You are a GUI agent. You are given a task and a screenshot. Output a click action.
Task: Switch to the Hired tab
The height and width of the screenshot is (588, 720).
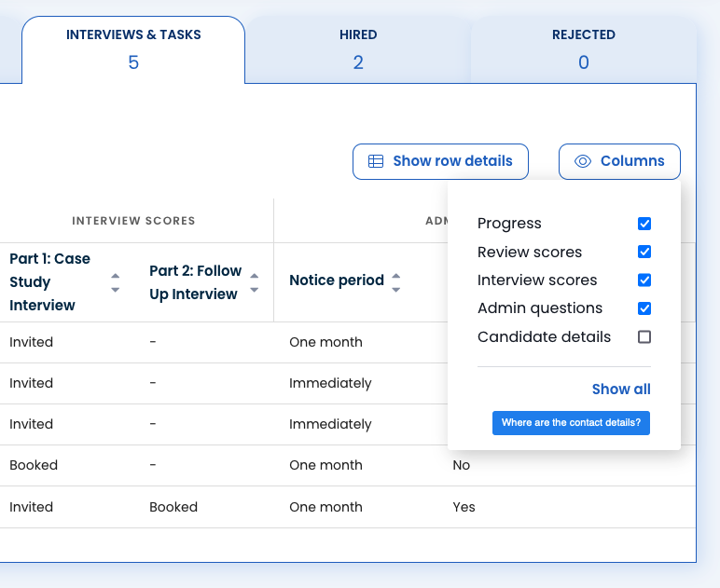click(x=358, y=49)
